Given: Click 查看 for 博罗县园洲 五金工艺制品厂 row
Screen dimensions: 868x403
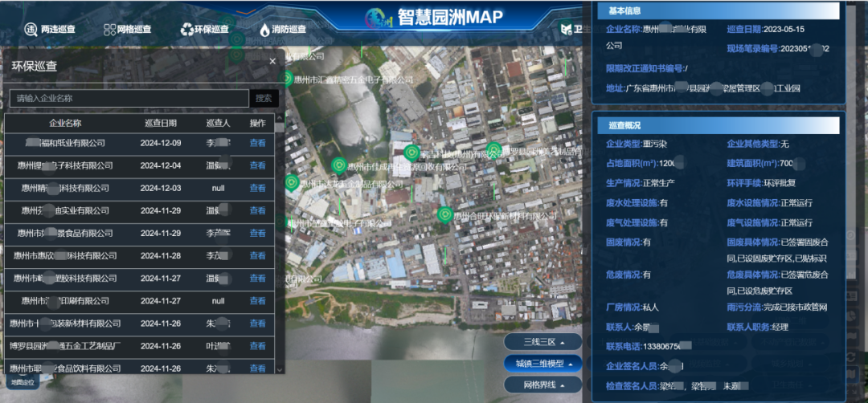Looking at the screenshot, I should pyautogui.click(x=257, y=346).
